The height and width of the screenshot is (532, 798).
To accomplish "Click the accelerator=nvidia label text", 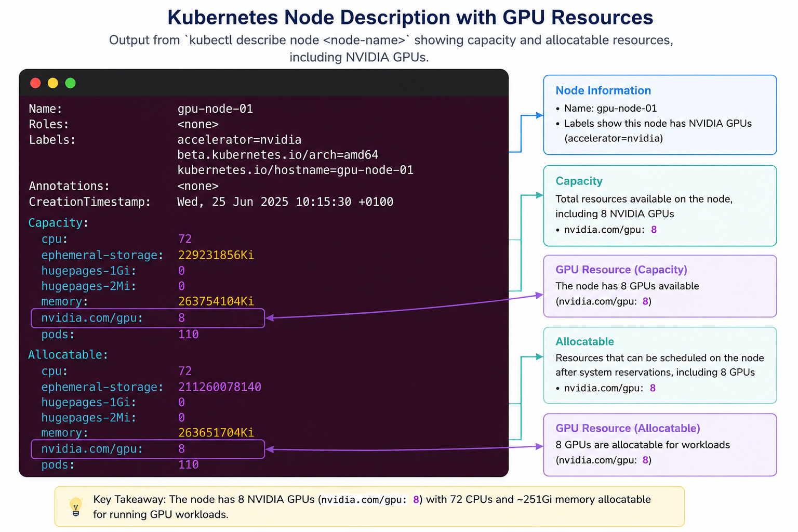I will (239, 140).
